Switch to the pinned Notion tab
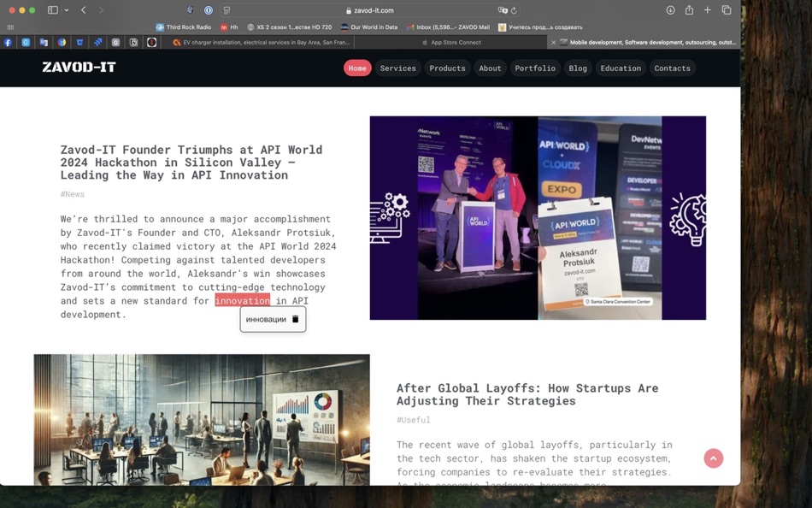Screen dimensions: 812x508 click(133, 43)
